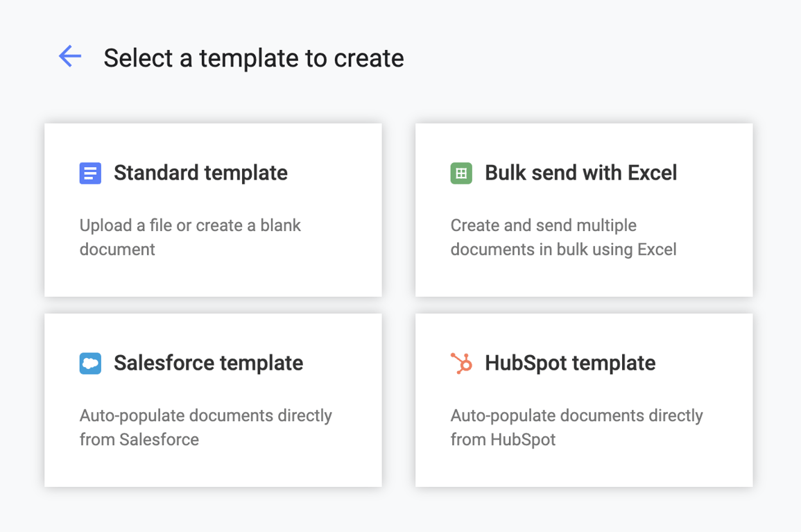Viewport: 801px width, 532px height.
Task: Open Bulk send via its Excel icon
Action: pos(461,173)
